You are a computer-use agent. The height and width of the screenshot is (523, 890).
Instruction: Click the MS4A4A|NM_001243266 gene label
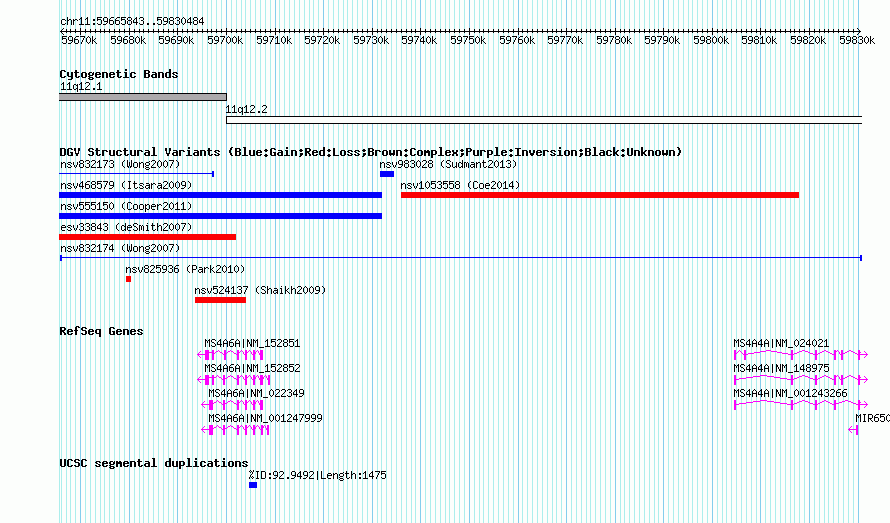click(x=790, y=394)
